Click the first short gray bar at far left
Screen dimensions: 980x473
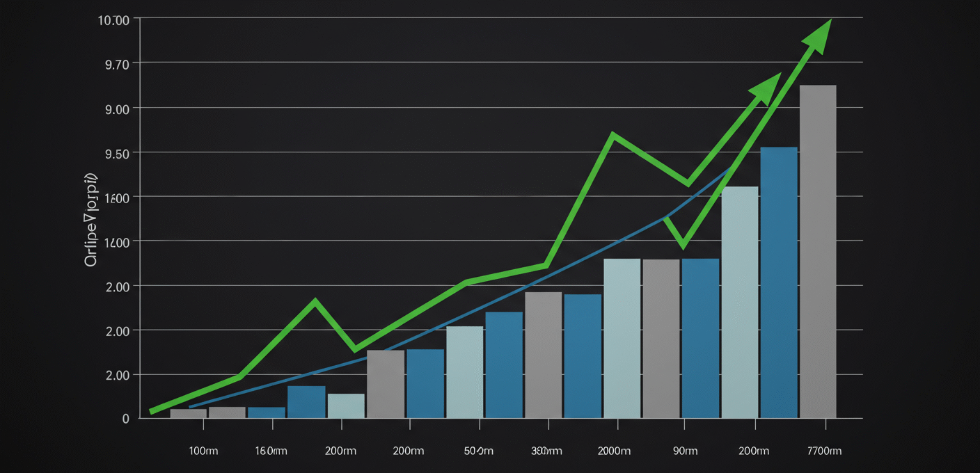coord(188,413)
